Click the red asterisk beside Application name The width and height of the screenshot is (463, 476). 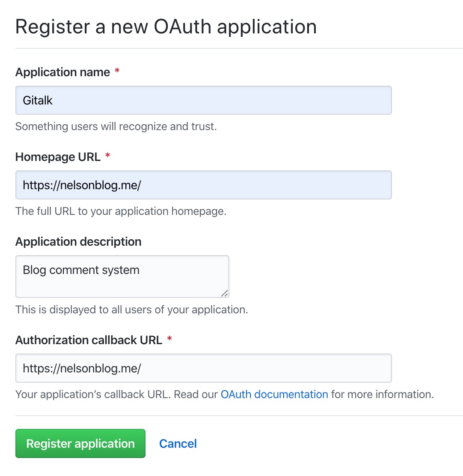tap(117, 71)
